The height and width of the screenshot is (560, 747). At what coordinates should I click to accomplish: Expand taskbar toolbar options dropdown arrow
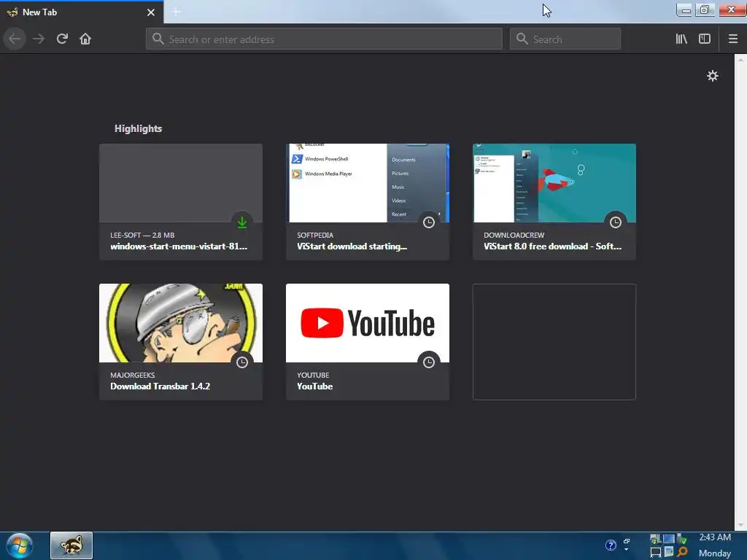[627, 550]
